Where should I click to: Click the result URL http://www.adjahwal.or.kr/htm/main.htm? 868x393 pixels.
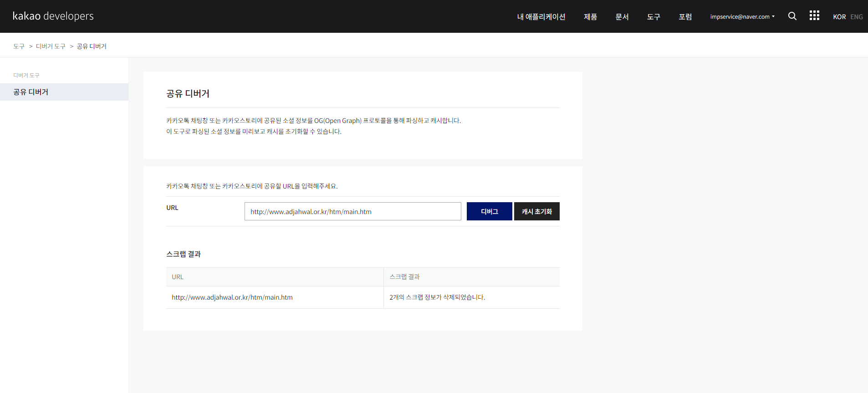[x=232, y=297]
